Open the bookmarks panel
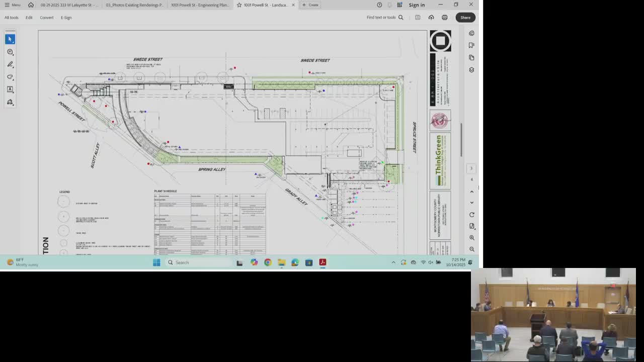Image resolution: width=644 pixels, height=362 pixels. coord(471,45)
